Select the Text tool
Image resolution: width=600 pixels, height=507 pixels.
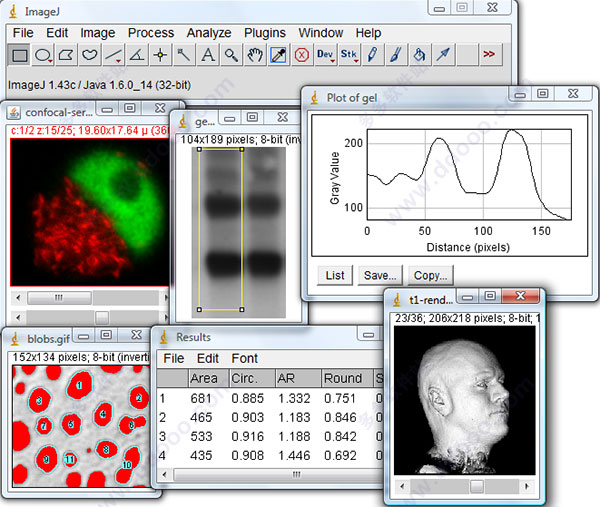[x=207, y=55]
